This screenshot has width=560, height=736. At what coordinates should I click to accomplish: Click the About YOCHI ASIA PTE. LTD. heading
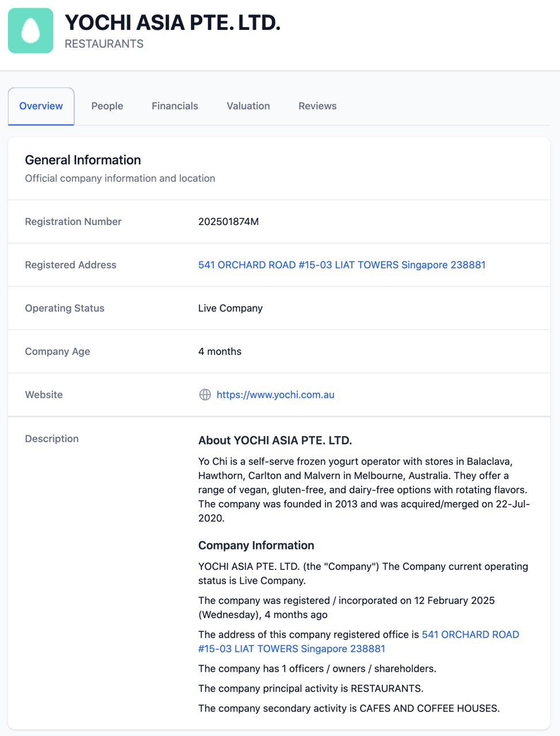(x=275, y=440)
